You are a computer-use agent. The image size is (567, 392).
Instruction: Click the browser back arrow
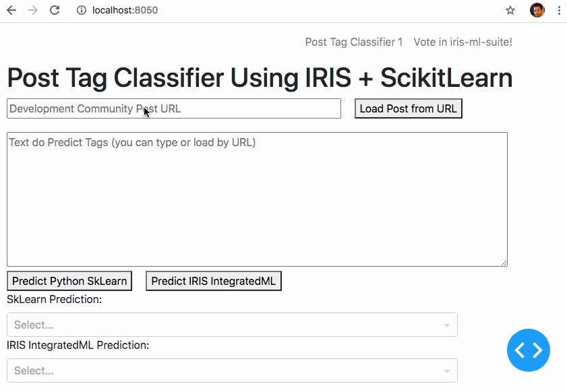point(11,11)
